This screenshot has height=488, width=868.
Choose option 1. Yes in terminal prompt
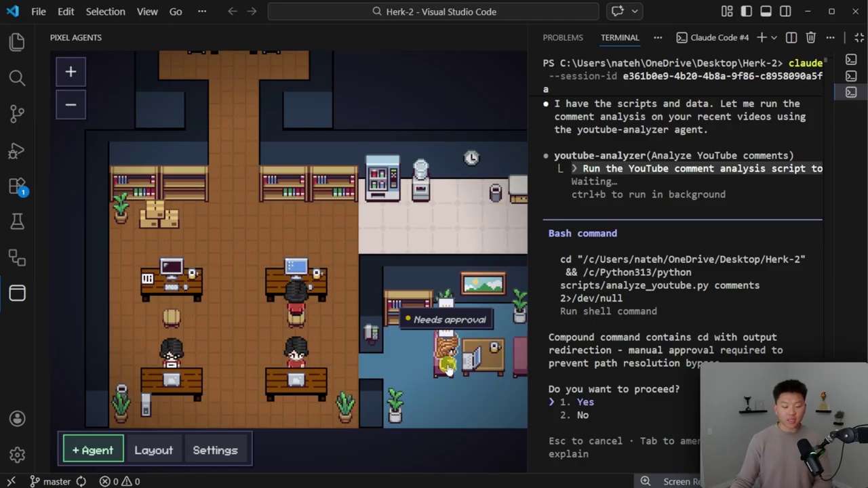pos(576,402)
